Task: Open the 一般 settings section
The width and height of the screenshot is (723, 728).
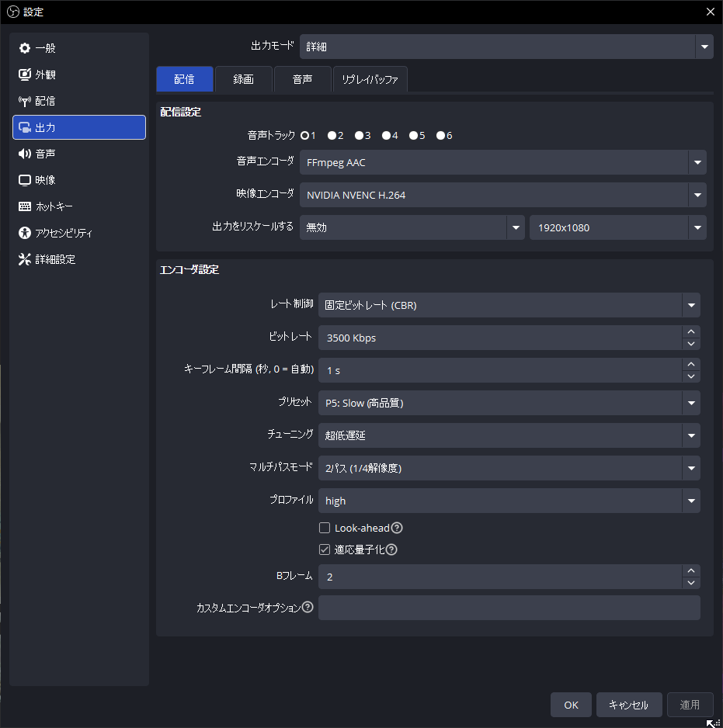Action: pos(43,47)
